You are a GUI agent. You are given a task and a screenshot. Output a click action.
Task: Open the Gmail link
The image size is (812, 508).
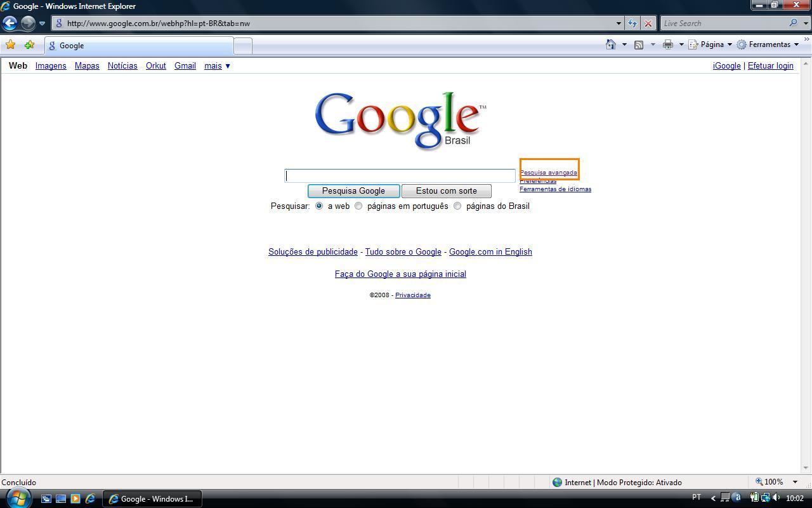(185, 65)
